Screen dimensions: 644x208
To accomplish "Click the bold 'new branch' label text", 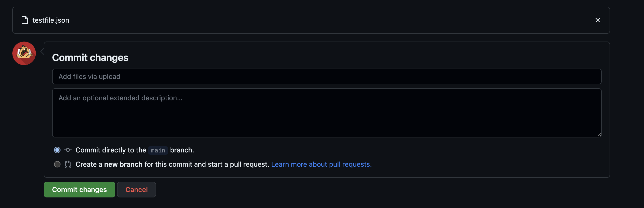I will click(x=123, y=164).
